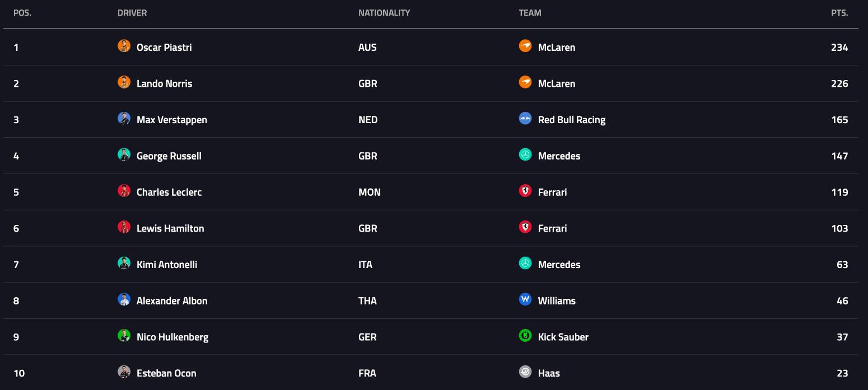Open the Mercedes team link in Antonelli's row
The width and height of the screenshot is (868, 390).
[559, 265]
